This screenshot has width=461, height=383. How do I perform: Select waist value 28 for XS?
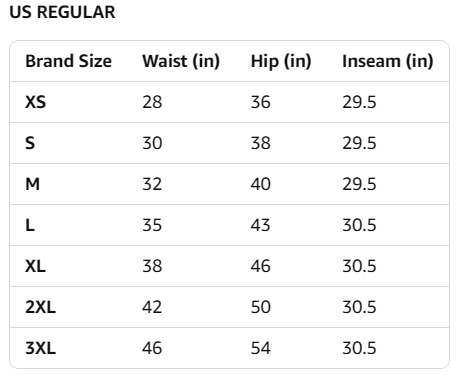[x=152, y=102]
